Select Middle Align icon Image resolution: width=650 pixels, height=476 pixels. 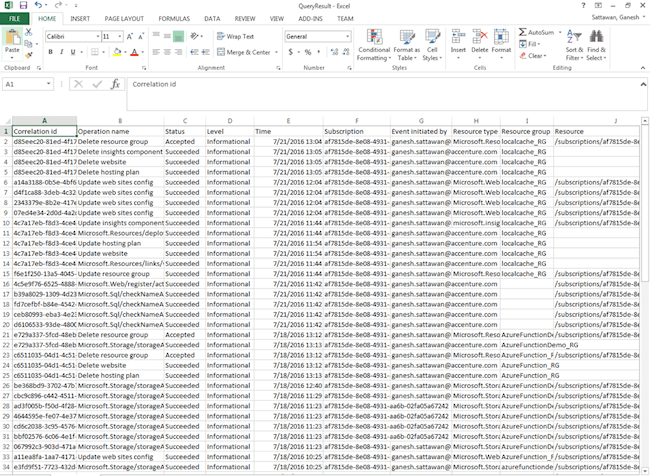(167, 36)
